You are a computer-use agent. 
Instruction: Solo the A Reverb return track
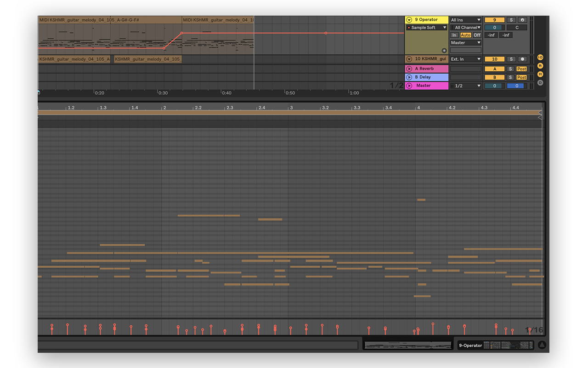511,69
